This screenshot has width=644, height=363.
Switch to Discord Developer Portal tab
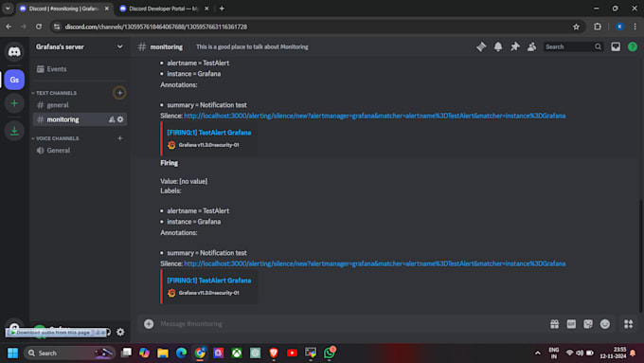pyautogui.click(x=164, y=9)
